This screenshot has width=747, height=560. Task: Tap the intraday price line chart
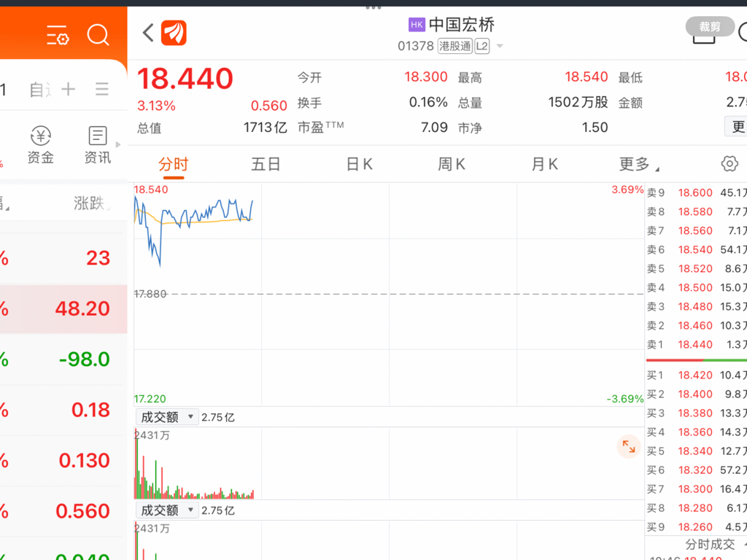click(x=389, y=295)
